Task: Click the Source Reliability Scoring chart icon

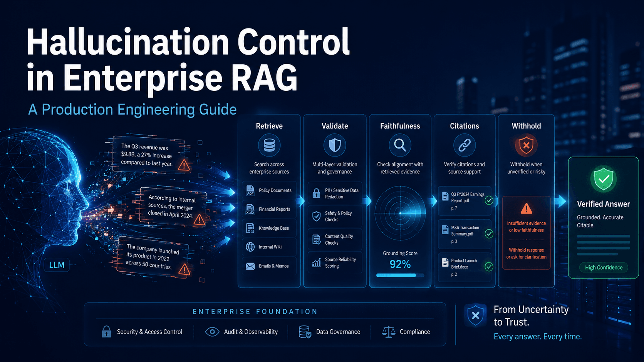Action: tap(316, 263)
